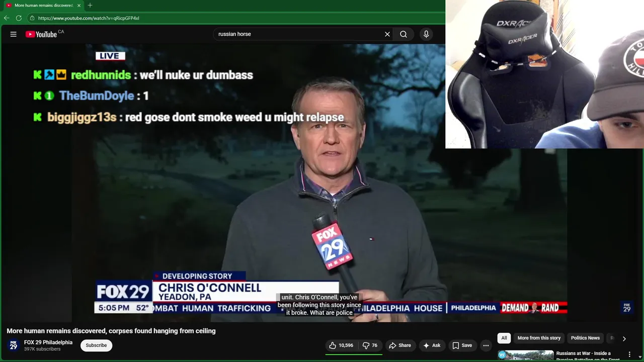Show more filter chips with right arrow
Screen dimensions: 644x362
pos(624,338)
